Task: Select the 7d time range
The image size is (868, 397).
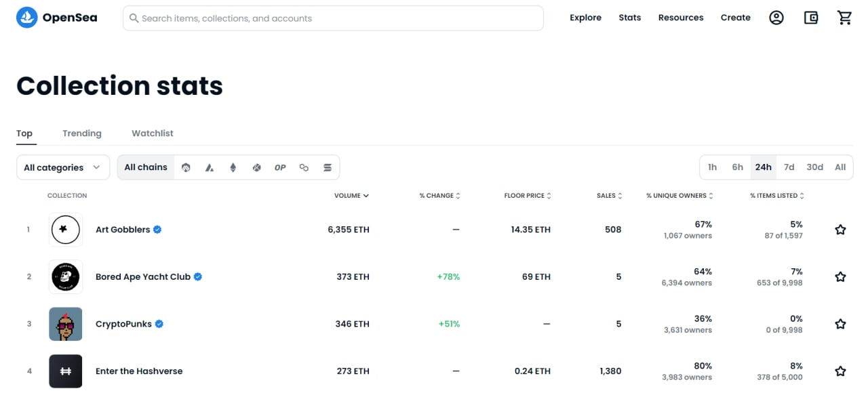Action: click(x=789, y=167)
